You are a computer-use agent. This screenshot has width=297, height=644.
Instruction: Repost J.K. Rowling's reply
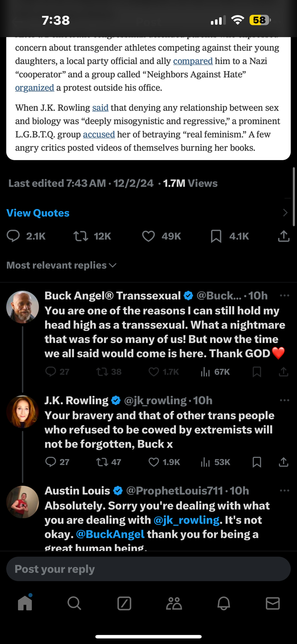pos(102,462)
